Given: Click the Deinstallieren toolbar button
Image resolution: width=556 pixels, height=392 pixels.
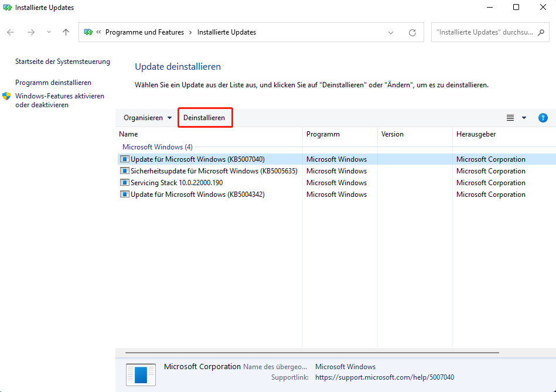Looking at the screenshot, I should click(204, 118).
